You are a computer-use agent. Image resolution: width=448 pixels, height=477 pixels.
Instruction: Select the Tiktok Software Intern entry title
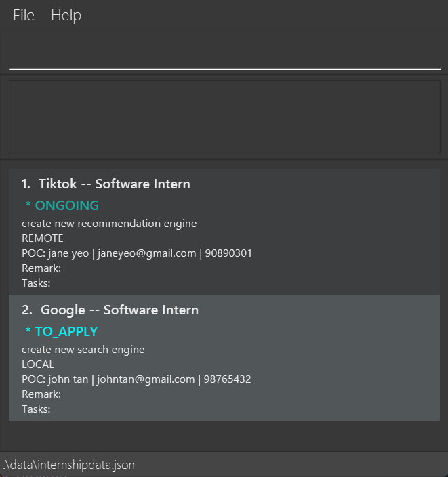click(x=106, y=184)
